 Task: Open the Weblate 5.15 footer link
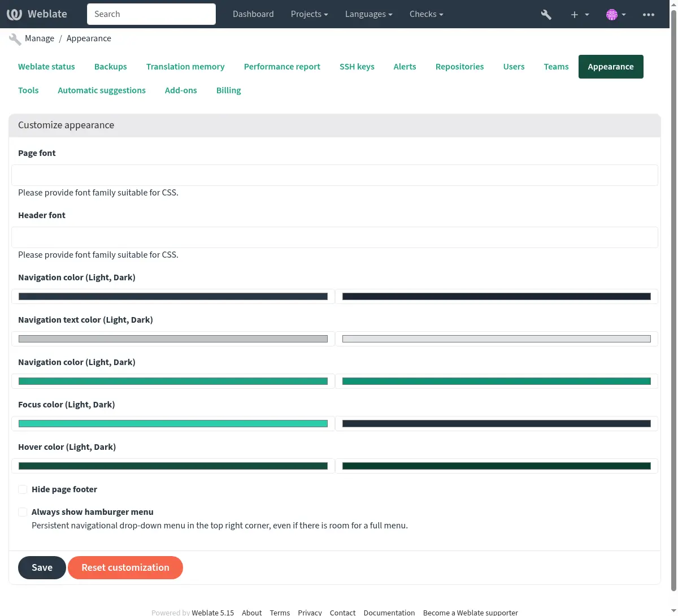212,613
